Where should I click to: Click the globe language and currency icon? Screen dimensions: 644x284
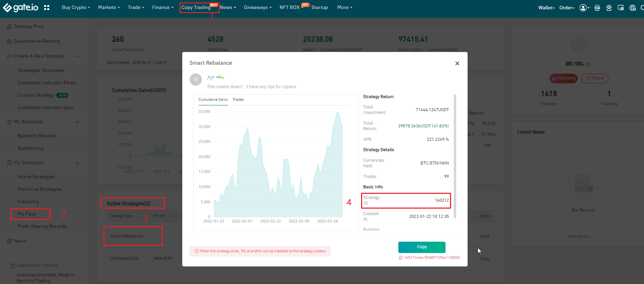tap(632, 8)
